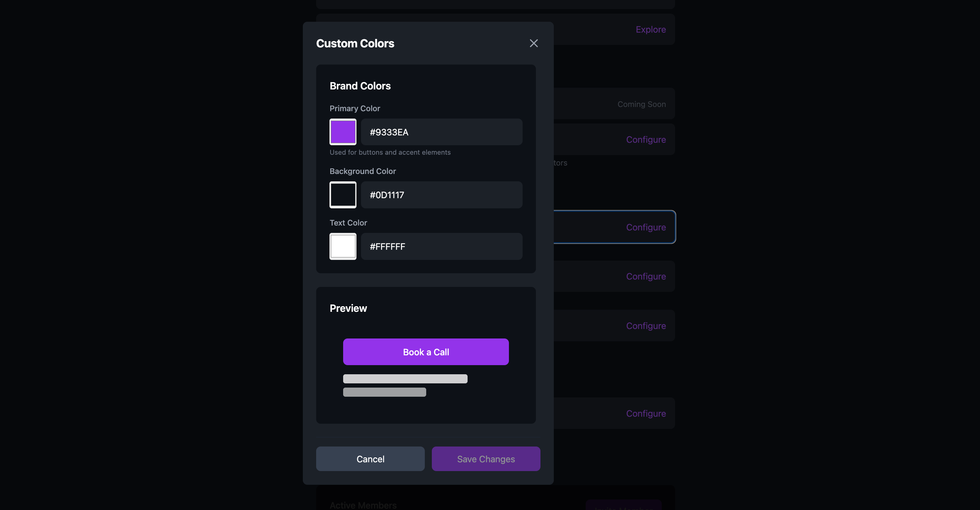Click the Explore link behind the dialog
Screen dimensions: 980x510
coord(651,29)
